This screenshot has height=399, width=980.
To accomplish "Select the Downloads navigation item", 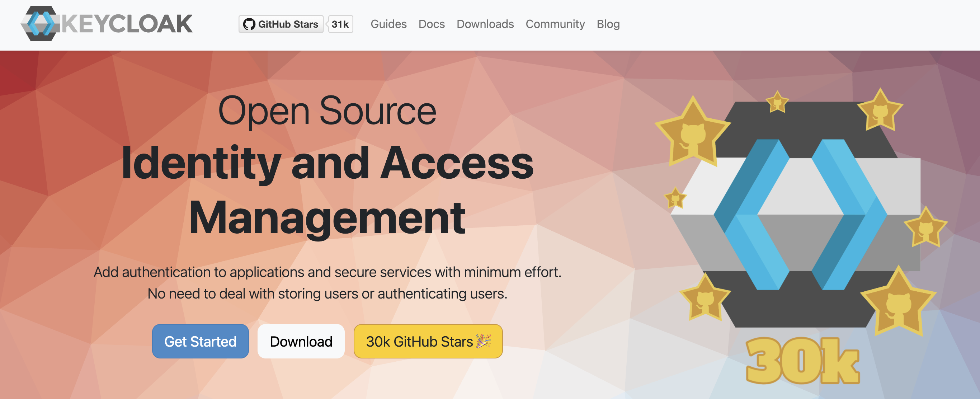I will (485, 24).
